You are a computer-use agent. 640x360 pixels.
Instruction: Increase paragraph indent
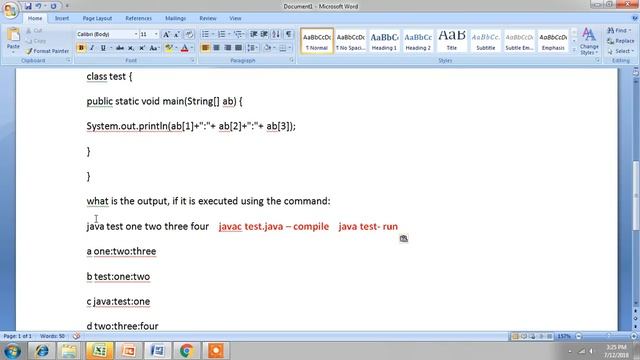pyautogui.click(x=264, y=34)
